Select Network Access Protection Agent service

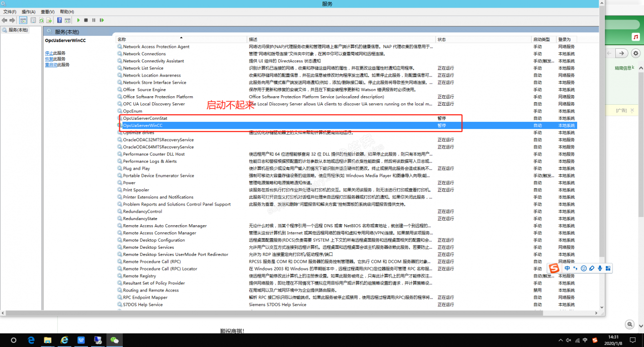[347, 47]
